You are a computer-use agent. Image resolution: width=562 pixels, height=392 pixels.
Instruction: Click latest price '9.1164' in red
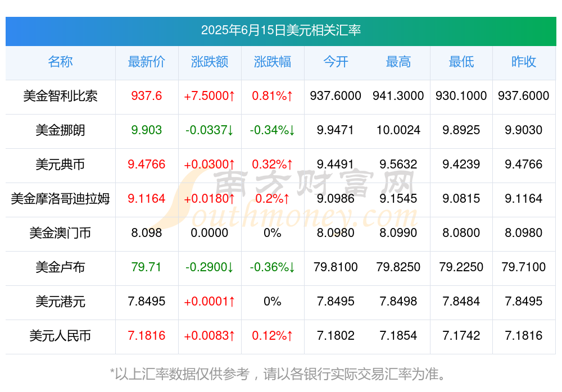[146, 198]
